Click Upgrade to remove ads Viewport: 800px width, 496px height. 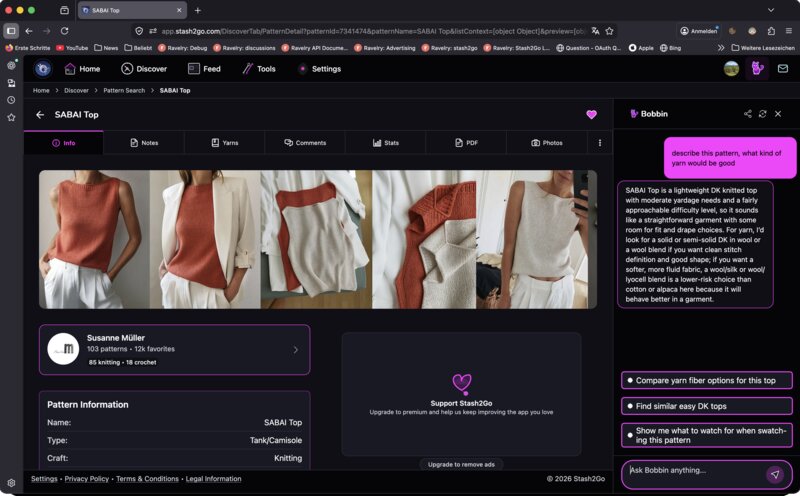(460, 464)
